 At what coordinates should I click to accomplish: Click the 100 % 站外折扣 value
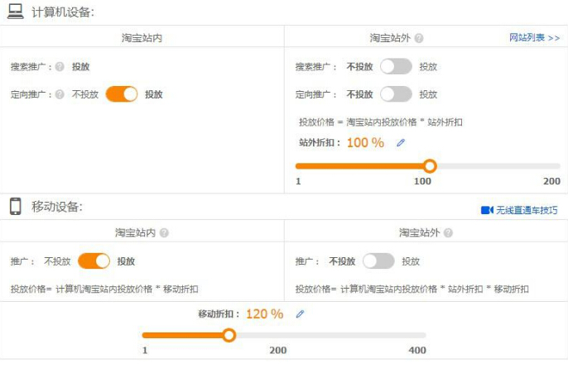click(365, 142)
